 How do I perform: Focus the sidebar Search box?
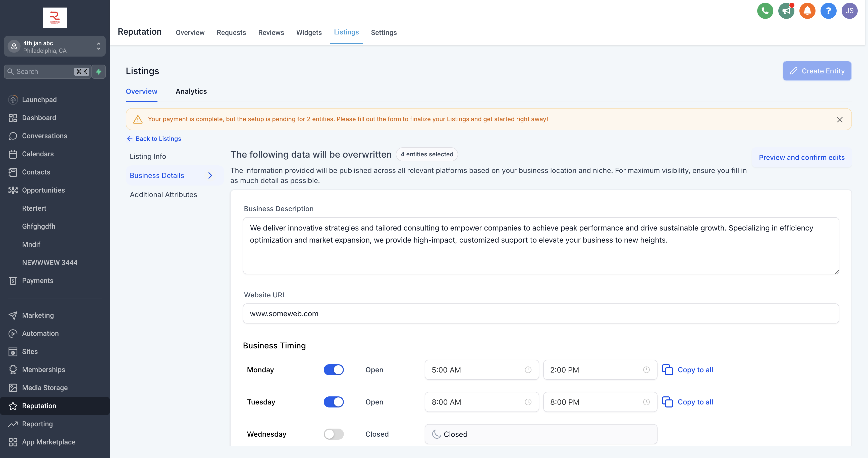pos(47,71)
